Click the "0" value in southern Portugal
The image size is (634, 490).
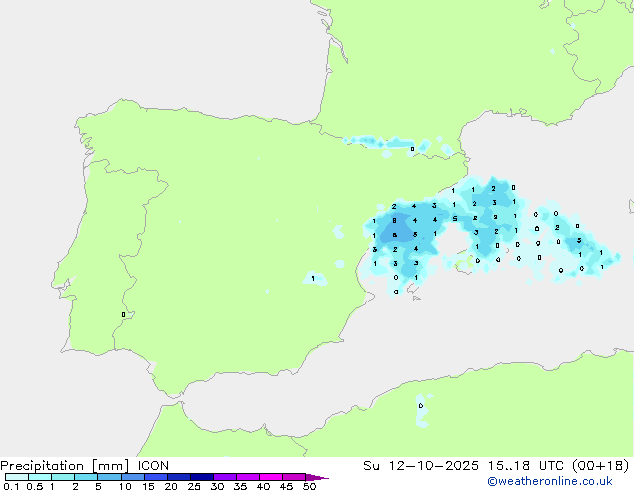tap(123, 315)
